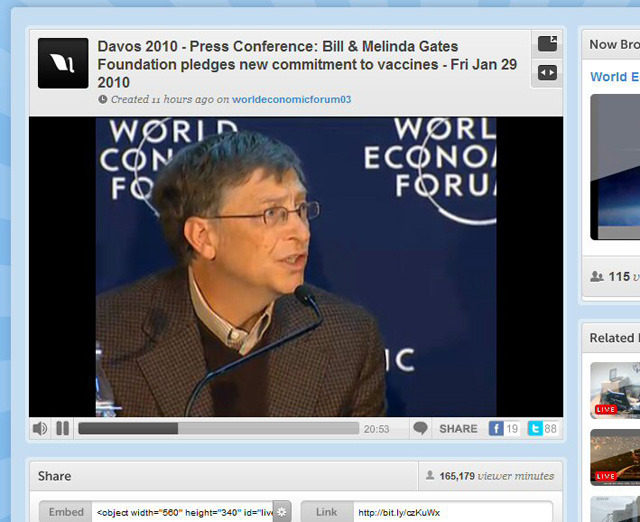This screenshot has height=522, width=640.
Task: Open the World E... broadcast link in sidebar
Action: coord(615,77)
